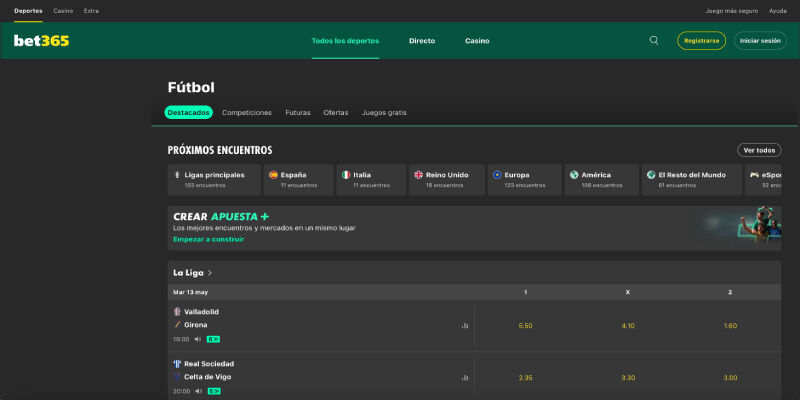Expand La Liga with its chevron

coord(210,273)
